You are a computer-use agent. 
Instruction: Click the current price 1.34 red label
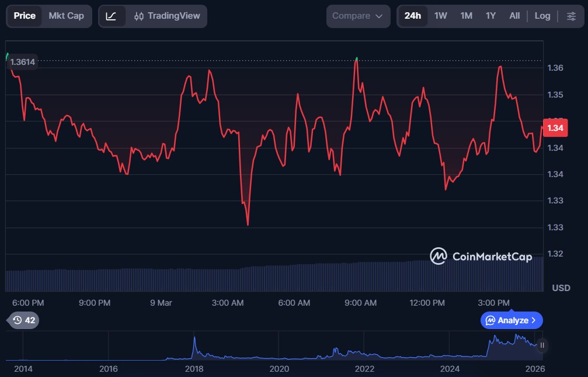555,128
